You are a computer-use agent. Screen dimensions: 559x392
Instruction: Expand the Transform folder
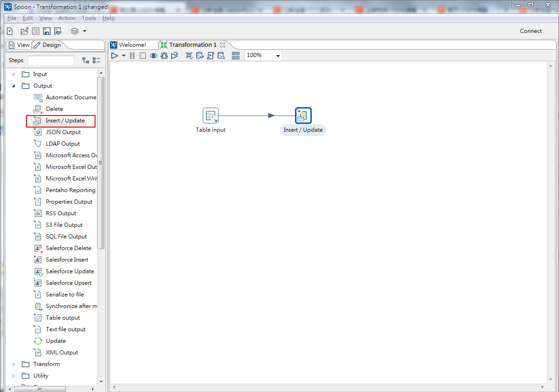click(x=13, y=364)
